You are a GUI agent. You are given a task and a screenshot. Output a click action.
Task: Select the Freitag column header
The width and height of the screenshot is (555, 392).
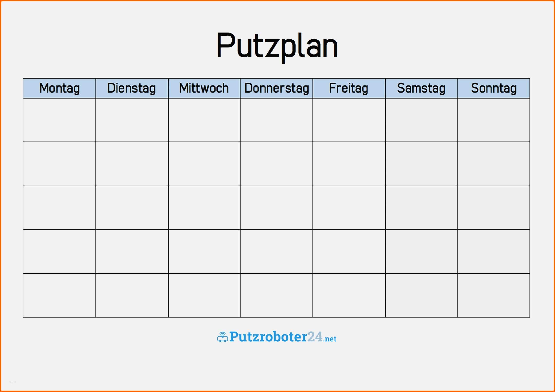[349, 88]
